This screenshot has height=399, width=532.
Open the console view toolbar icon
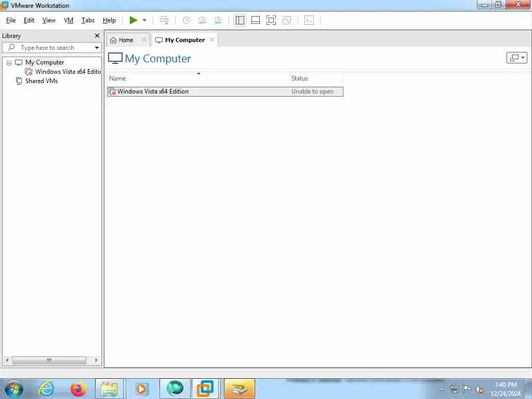309,20
